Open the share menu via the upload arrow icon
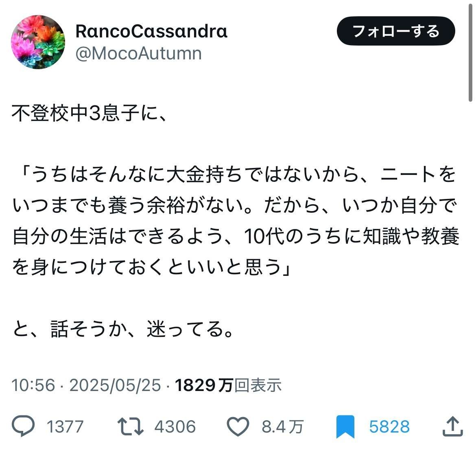 [x=452, y=426]
